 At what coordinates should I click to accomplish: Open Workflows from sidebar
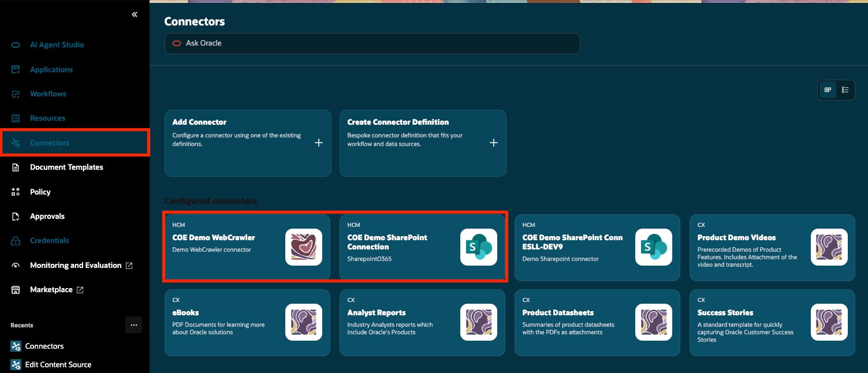point(48,94)
